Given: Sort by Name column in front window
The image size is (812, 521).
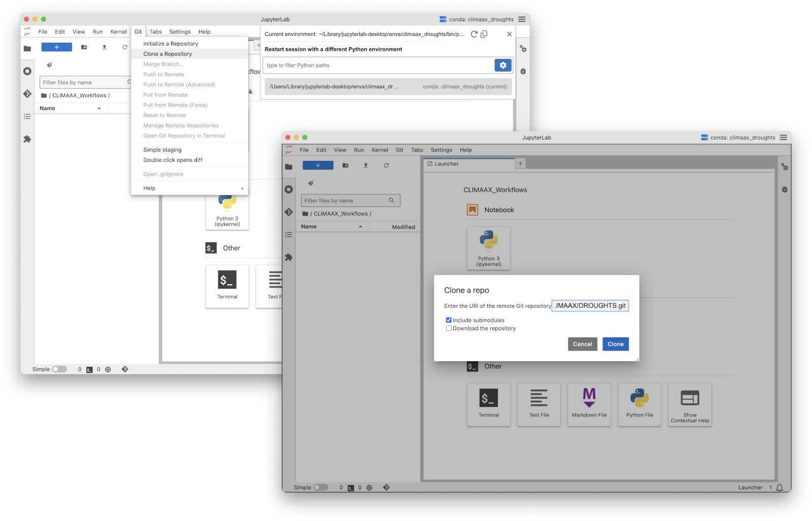Looking at the screenshot, I should [x=333, y=227].
